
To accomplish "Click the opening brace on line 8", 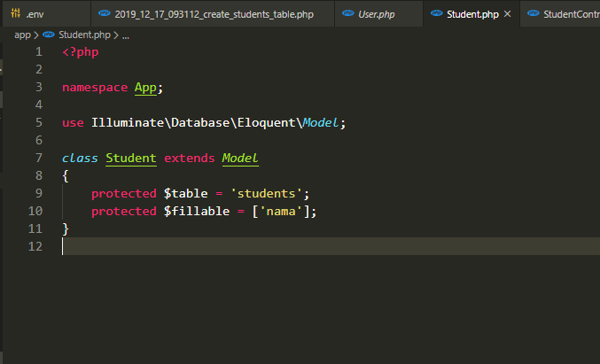I will coord(66,176).
